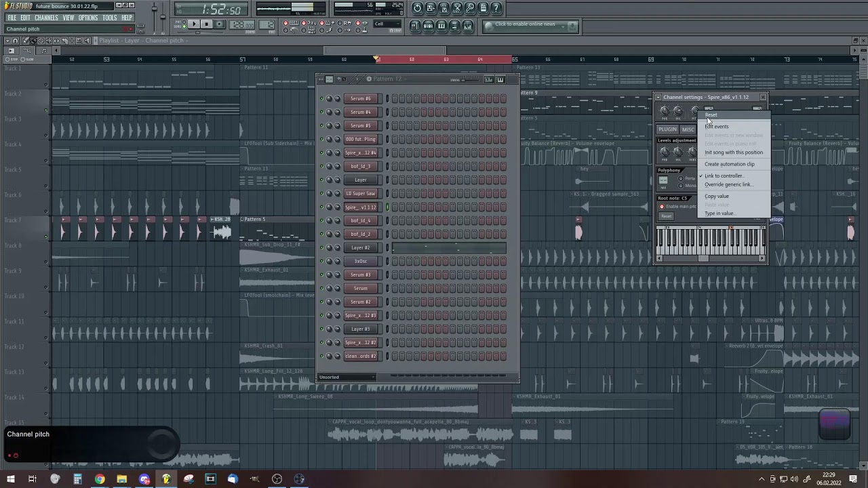Open the piano roll toolbar icon
Screen dimensions: 868x488
pos(441,26)
